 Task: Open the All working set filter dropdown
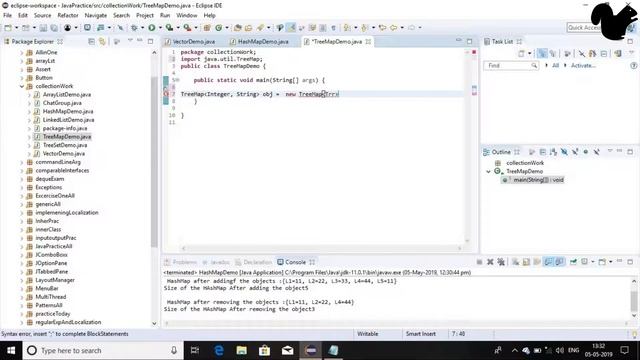point(547,65)
